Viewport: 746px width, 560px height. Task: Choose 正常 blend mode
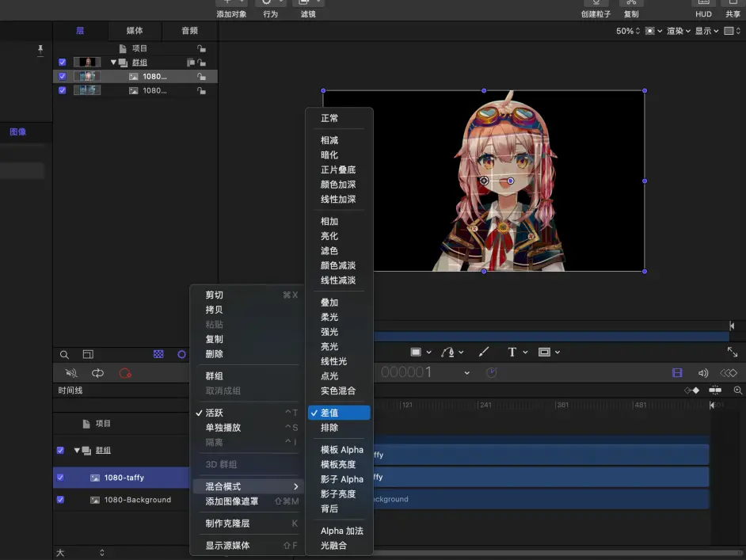click(339, 119)
